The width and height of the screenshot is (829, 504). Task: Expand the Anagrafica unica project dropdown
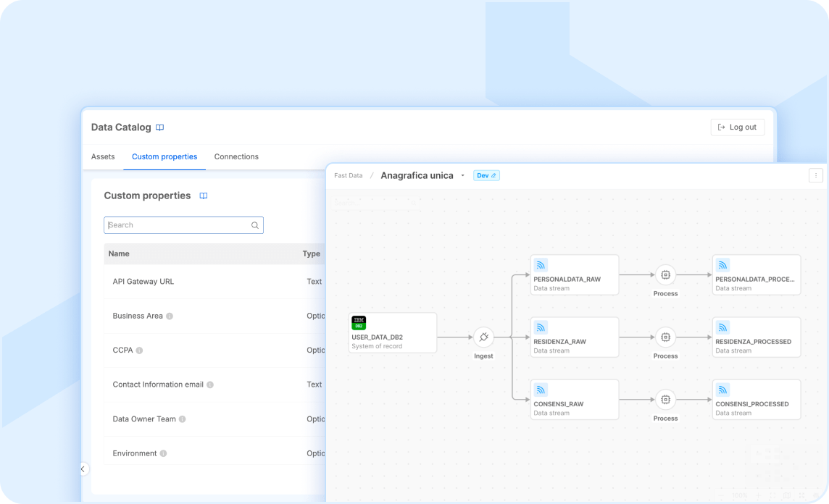tap(462, 175)
